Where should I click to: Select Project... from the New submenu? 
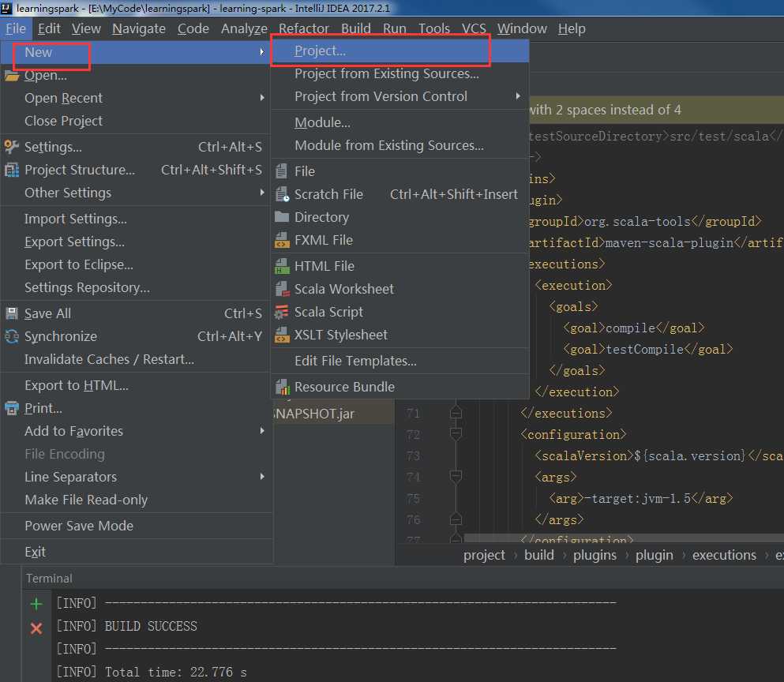pyautogui.click(x=320, y=51)
